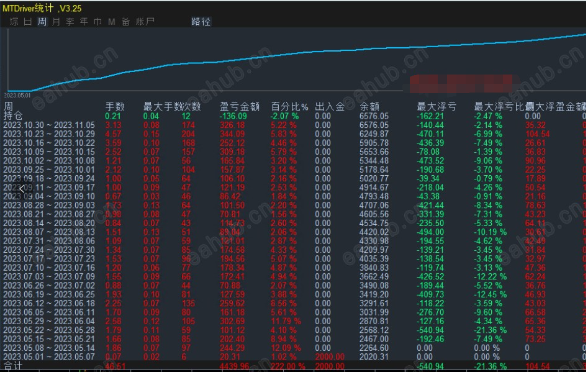Click the 2020.31 balance value
The image size is (588, 372).
coord(374,356)
